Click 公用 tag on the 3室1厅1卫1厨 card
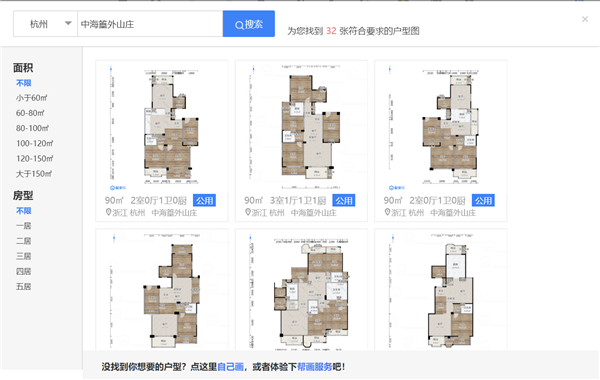Image resolution: width=600 pixels, height=380 pixels. click(x=344, y=201)
